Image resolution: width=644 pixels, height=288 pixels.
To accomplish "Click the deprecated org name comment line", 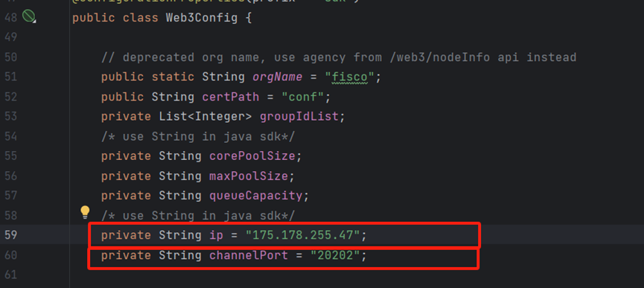I will [339, 57].
